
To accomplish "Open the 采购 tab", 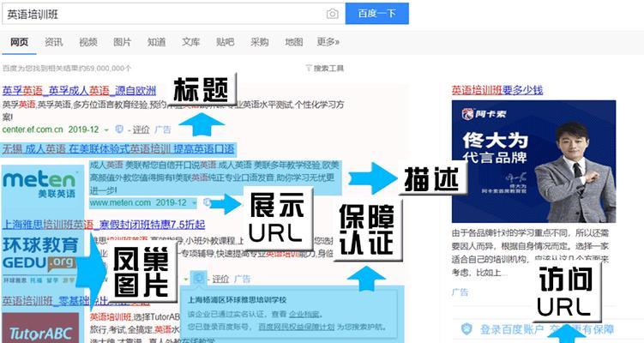I will [x=260, y=42].
